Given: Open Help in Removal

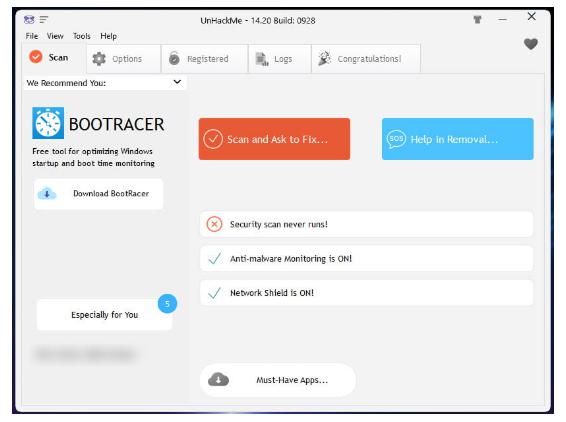Looking at the screenshot, I should pos(458,139).
